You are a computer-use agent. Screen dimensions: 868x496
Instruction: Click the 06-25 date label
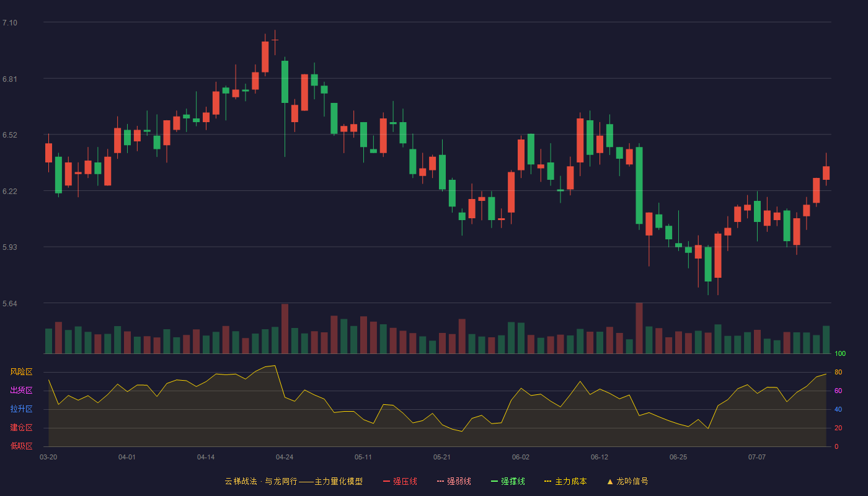678,457
